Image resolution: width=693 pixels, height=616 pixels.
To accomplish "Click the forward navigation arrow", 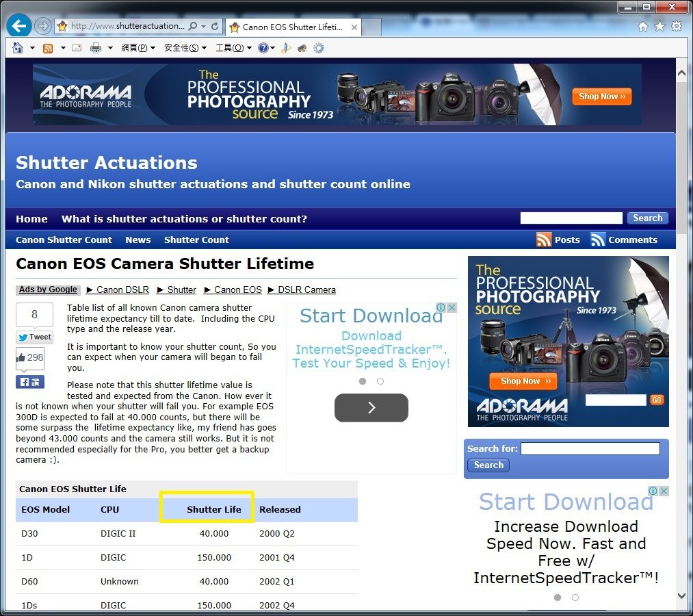I will [42, 26].
